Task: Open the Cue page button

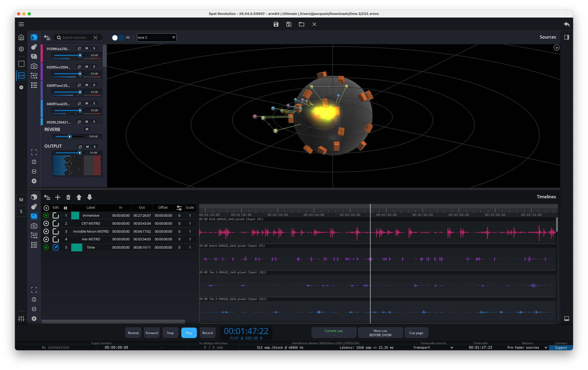Action: coord(416,333)
